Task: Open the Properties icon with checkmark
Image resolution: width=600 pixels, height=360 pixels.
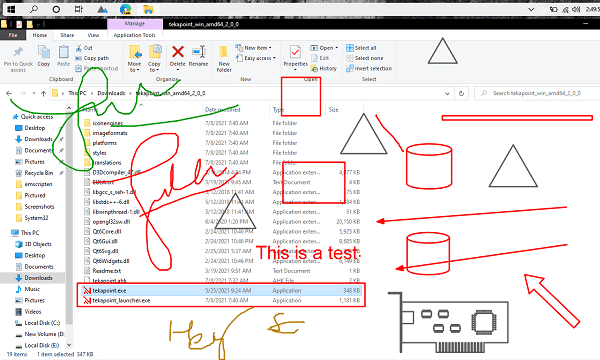Action: coord(295,52)
